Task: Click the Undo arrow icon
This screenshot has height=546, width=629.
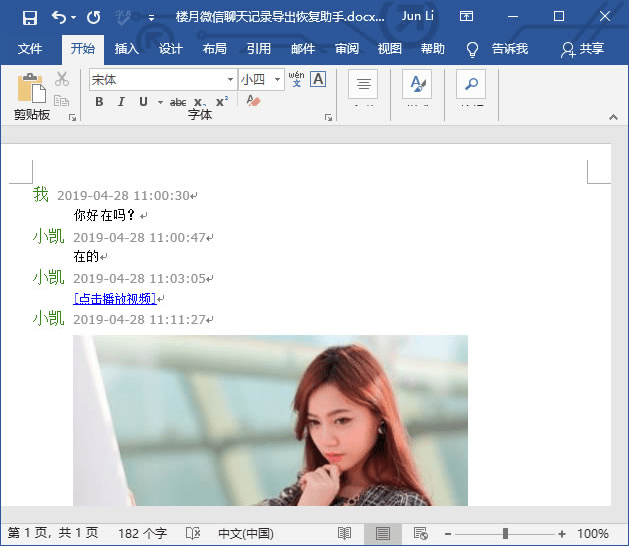Action: (x=59, y=17)
